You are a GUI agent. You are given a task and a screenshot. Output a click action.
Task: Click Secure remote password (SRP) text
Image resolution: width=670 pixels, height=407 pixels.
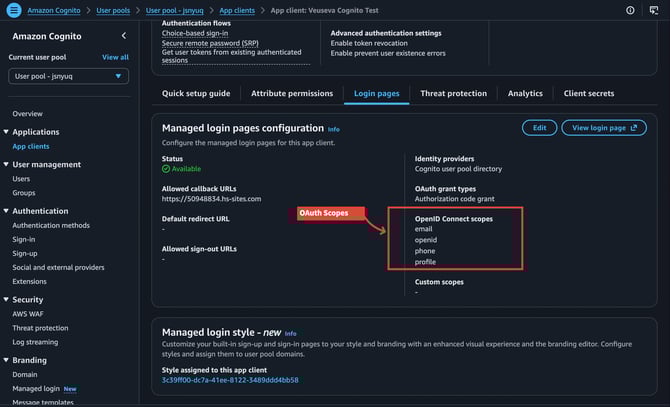(210, 43)
